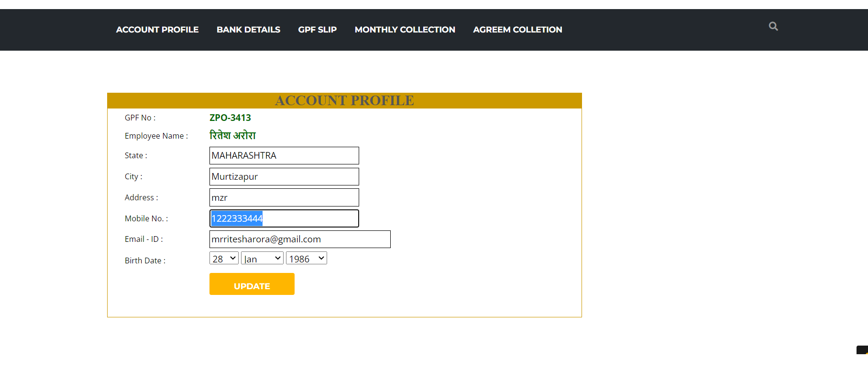
Task: Click into the Address field with mzr
Action: (284, 197)
